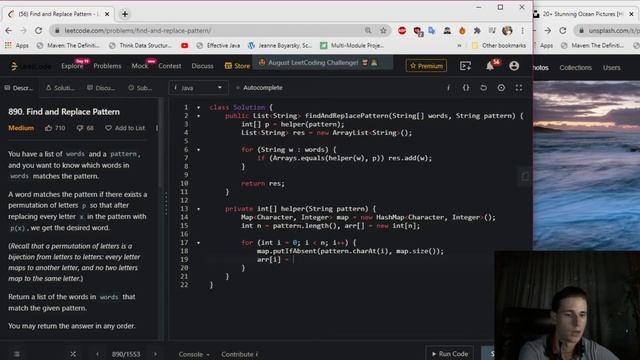Open the extensions puzzle piece icon
The height and width of the screenshot is (360, 640).
477,31
